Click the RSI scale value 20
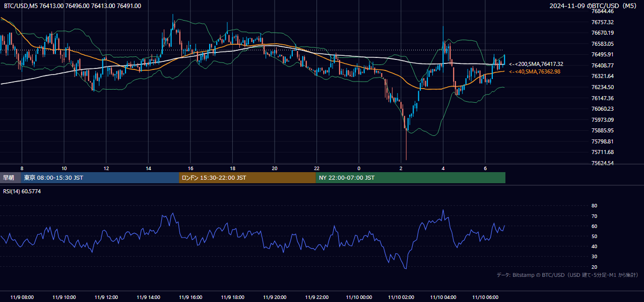644x302 pixels. coord(594,267)
